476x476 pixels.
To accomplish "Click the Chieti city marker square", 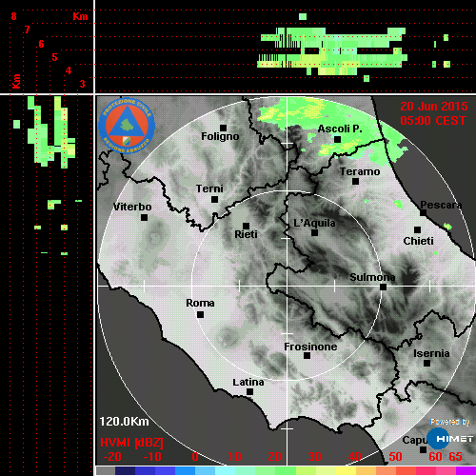I will click(x=417, y=229).
